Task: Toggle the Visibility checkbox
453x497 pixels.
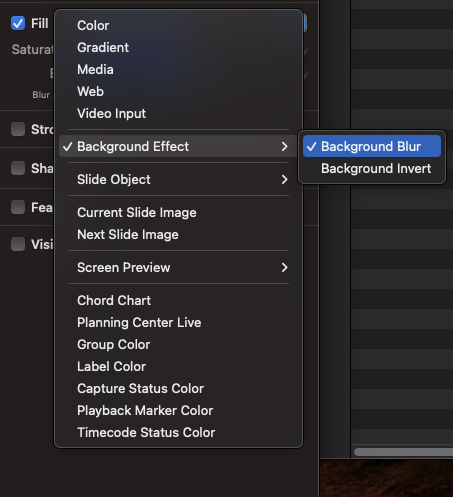Action: coord(18,244)
